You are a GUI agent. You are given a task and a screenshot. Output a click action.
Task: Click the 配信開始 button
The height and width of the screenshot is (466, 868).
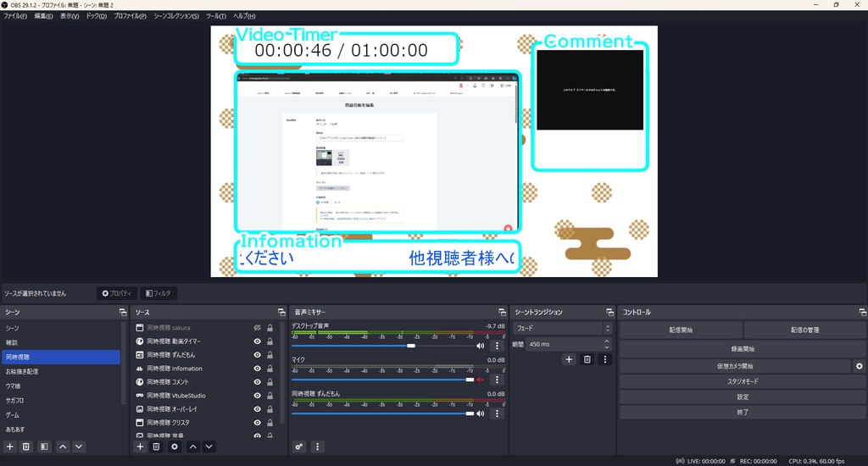(681, 330)
